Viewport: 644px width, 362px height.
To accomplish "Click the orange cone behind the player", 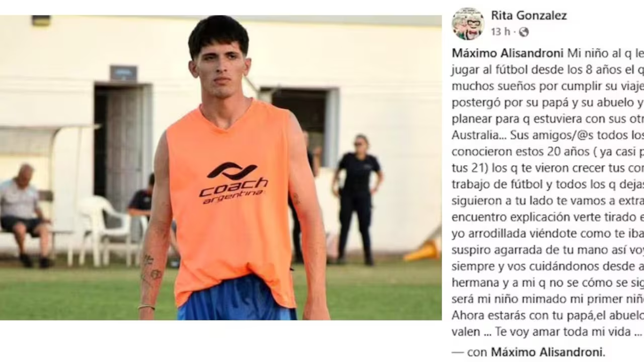I will click(423, 248).
